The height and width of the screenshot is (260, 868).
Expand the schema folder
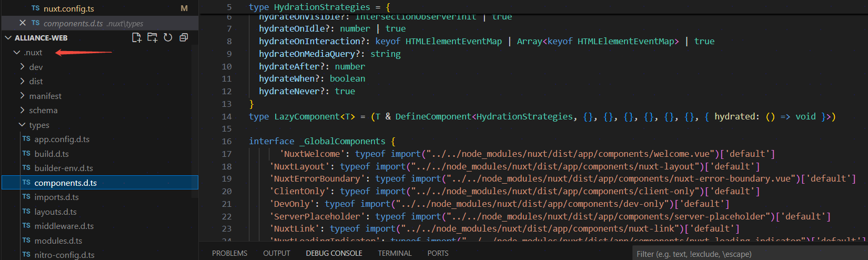[x=43, y=110]
